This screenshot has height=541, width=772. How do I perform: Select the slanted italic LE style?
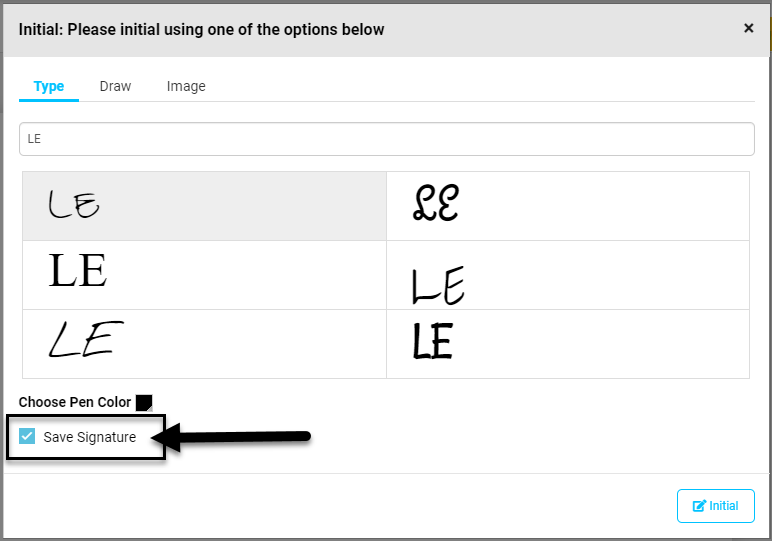[204, 344]
